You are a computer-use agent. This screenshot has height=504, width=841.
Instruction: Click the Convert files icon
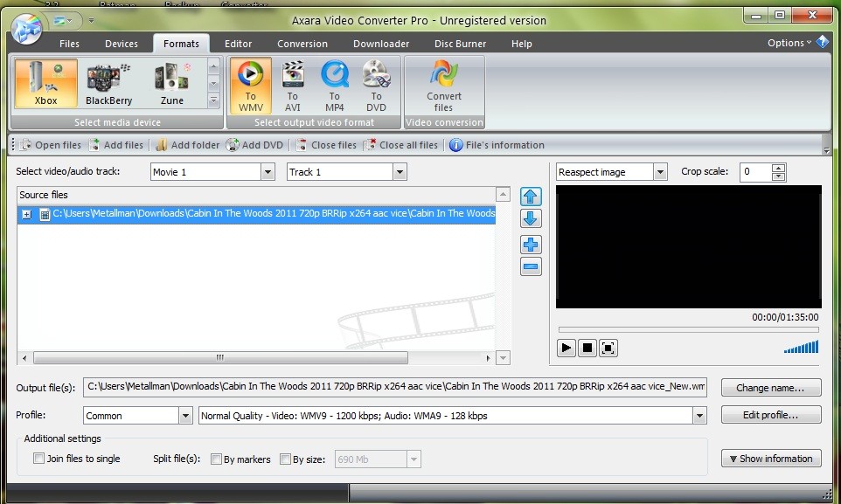(444, 86)
